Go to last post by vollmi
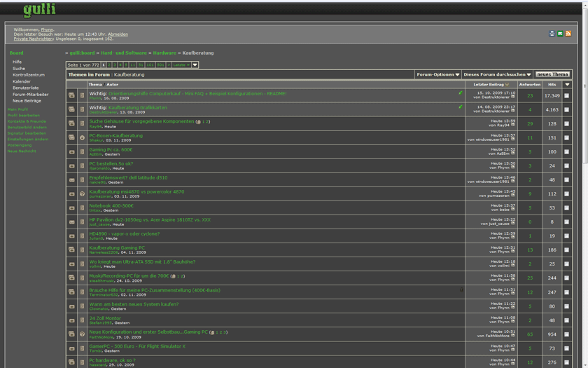Viewport: 588px width, 368px height. pyautogui.click(x=513, y=266)
